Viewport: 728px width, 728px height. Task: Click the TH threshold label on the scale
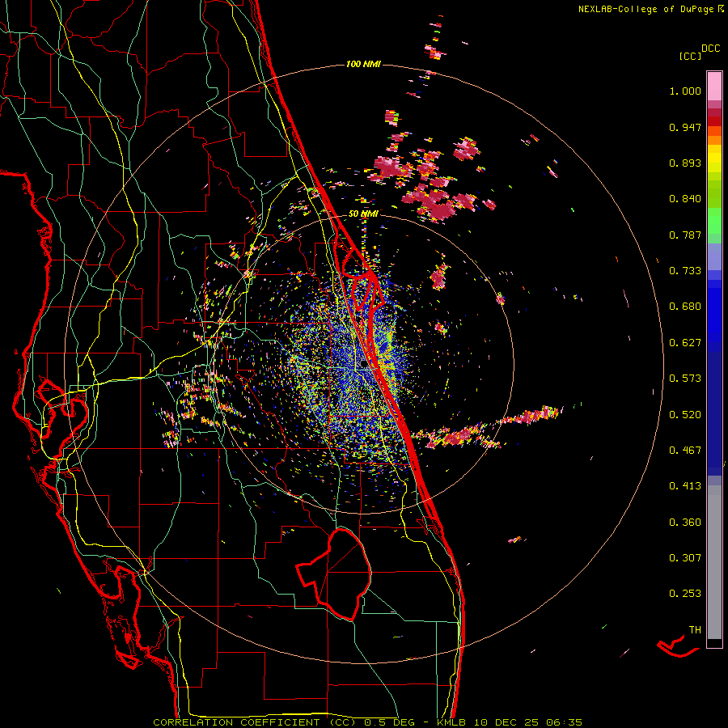coord(695,630)
